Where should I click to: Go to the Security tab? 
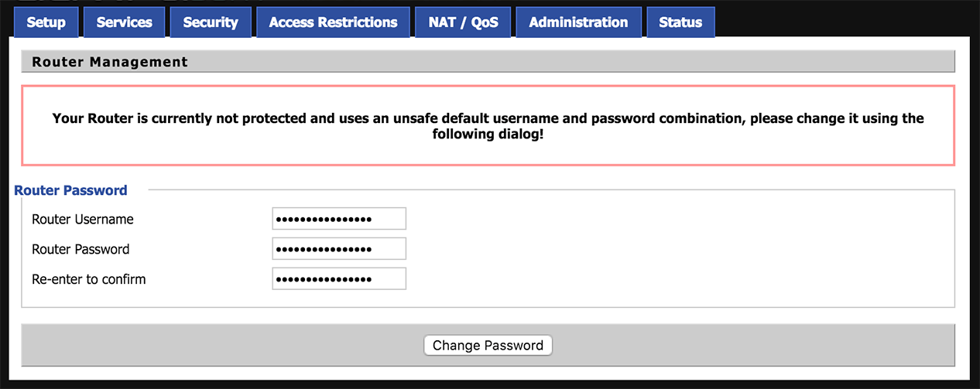pyautogui.click(x=211, y=22)
